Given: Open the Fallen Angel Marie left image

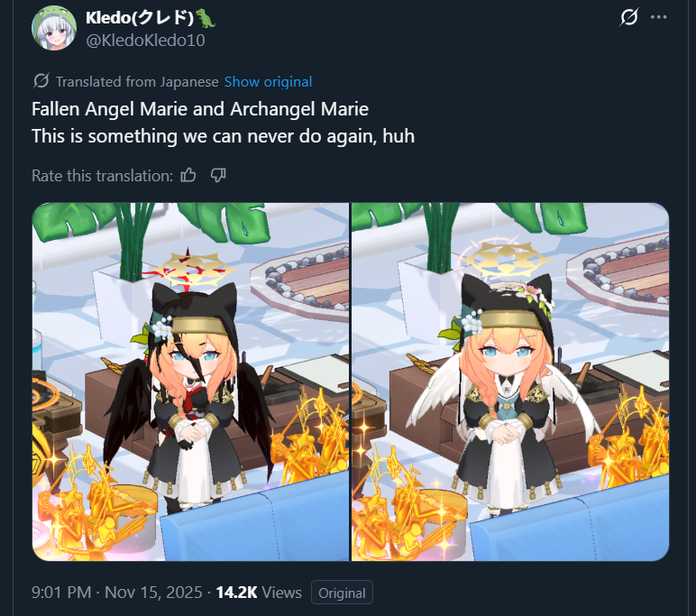Looking at the screenshot, I should coord(190,382).
